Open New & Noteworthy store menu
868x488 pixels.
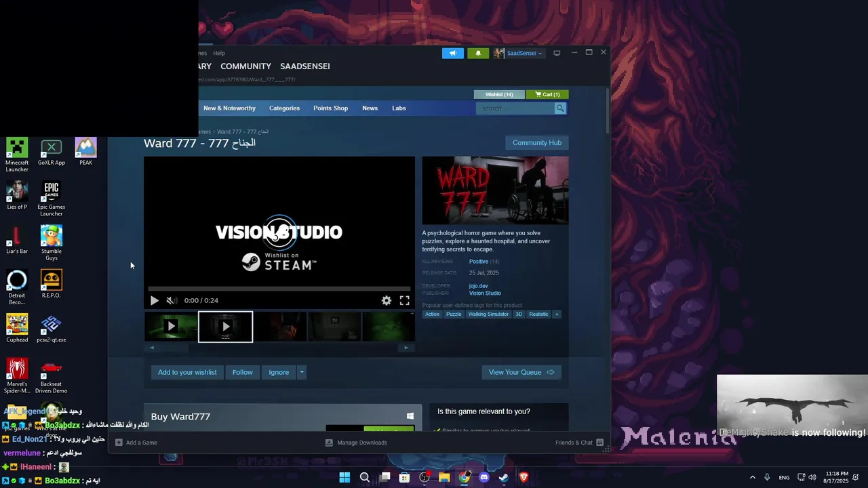(x=229, y=108)
